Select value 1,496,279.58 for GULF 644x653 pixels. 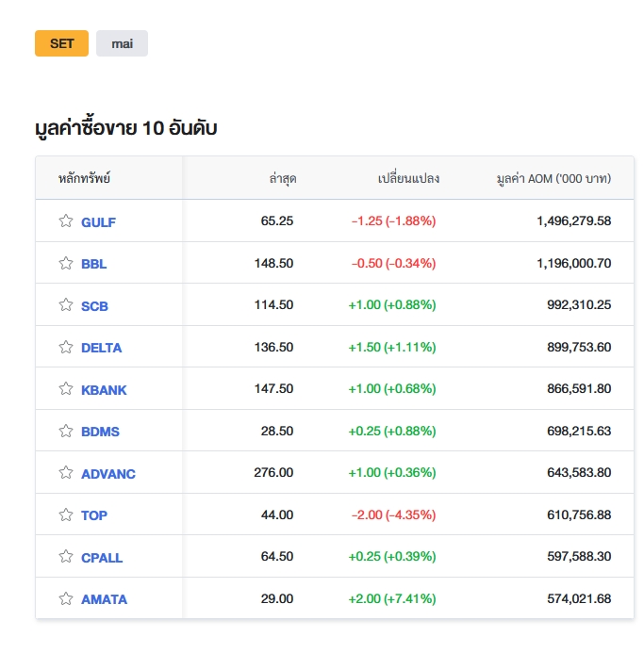pyautogui.click(x=574, y=220)
